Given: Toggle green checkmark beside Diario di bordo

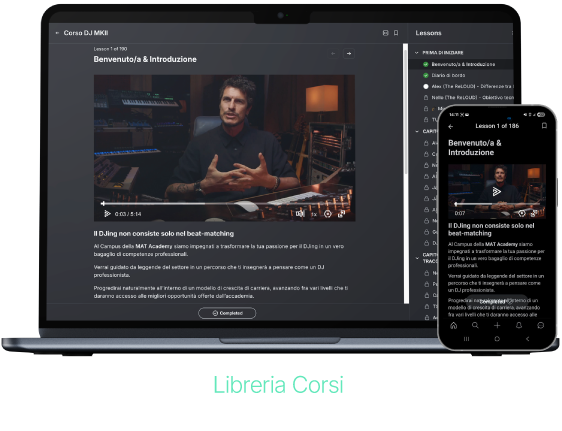Looking at the screenshot, I should tap(426, 76).
